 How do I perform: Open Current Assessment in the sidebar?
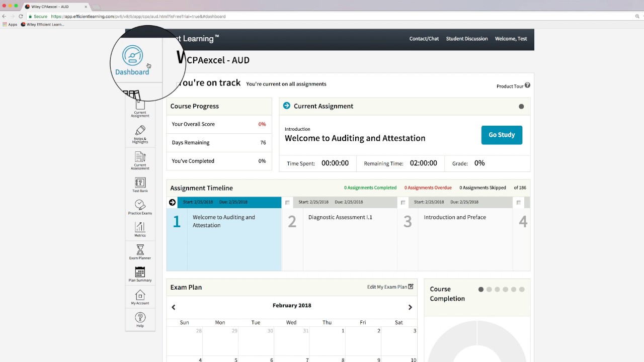pos(140,161)
